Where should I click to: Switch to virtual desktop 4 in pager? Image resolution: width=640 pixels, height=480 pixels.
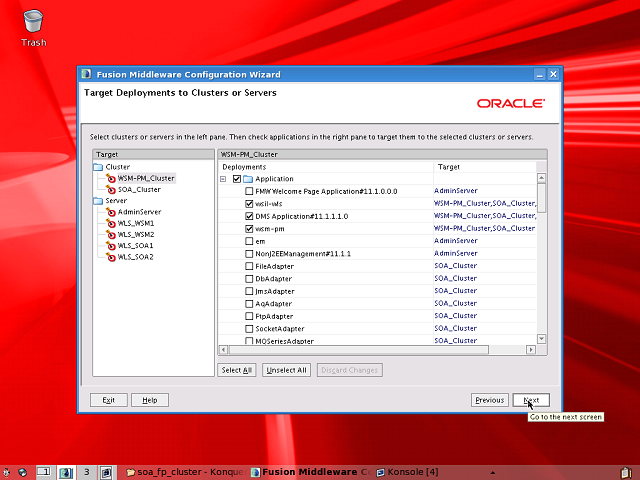point(107,472)
